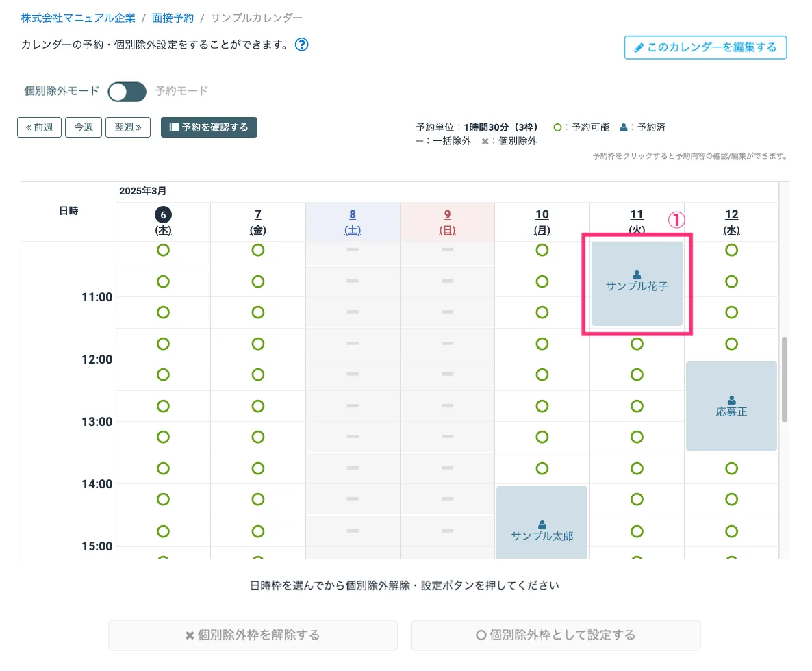Open the サンプル花子 reservation block
The height and width of the screenshot is (671, 812).
(637, 283)
